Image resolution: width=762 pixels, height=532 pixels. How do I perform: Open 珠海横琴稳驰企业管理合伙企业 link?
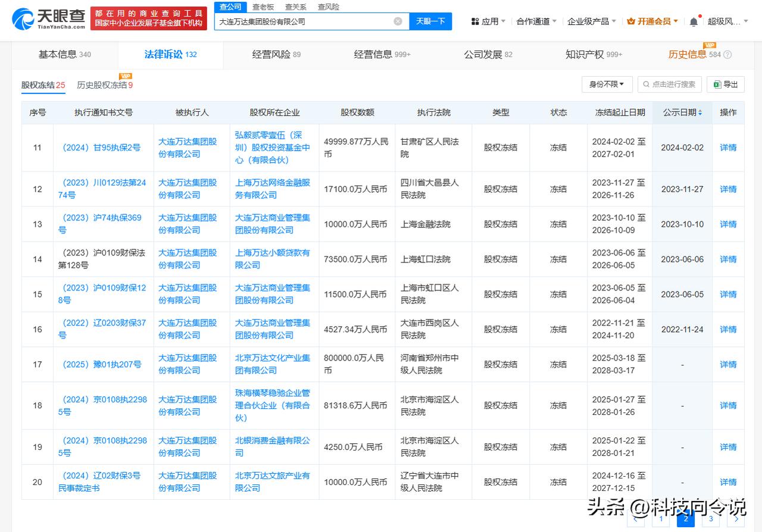[273, 405]
